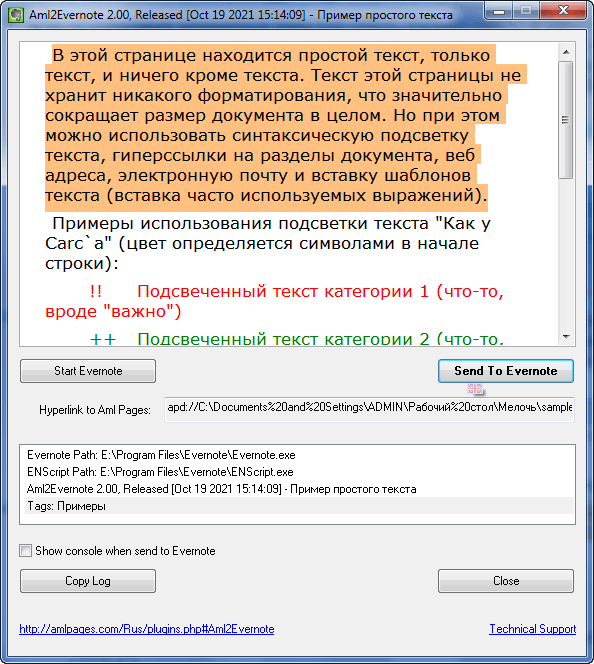This screenshot has height=664, width=594.
Task: Click the preview vertical scrollbar thumb
Action: 566,120
